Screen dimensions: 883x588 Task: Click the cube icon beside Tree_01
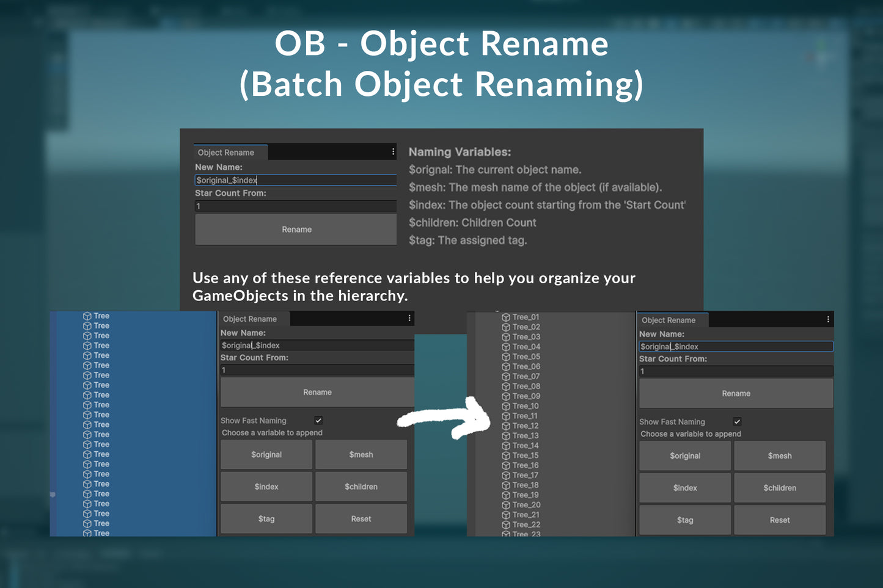(x=506, y=316)
